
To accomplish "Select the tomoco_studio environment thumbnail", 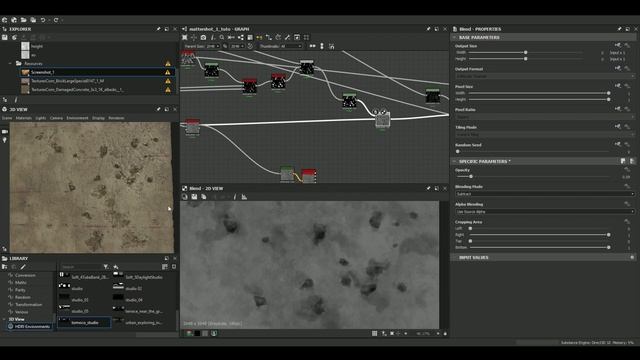I will 84,322.
